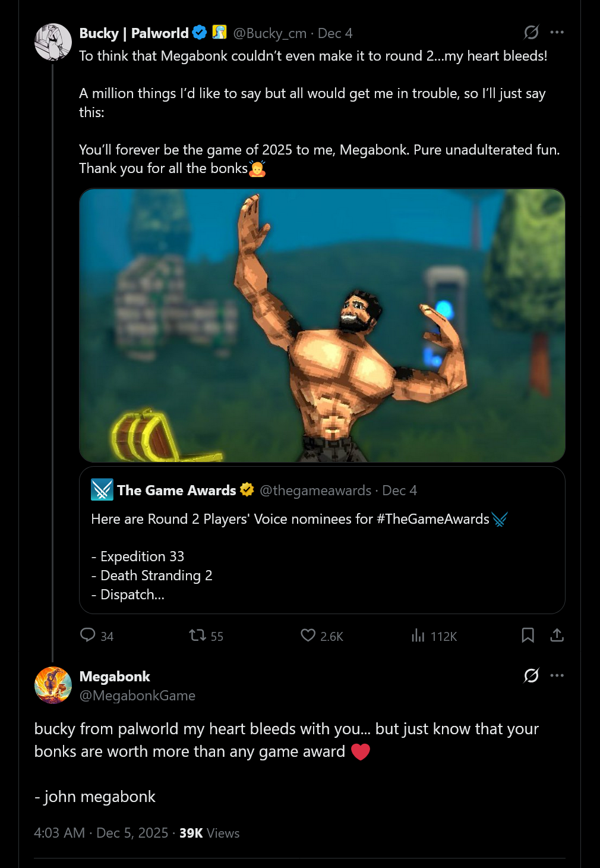Open the Dec 4 timestamp on Bucky's post
Screen dimensions: 600x868
(x=335, y=33)
